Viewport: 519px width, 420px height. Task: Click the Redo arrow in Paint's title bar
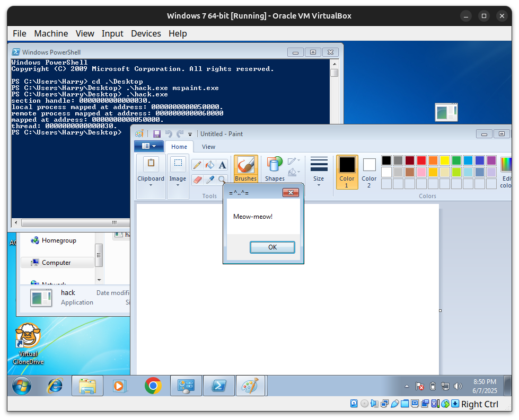point(180,134)
